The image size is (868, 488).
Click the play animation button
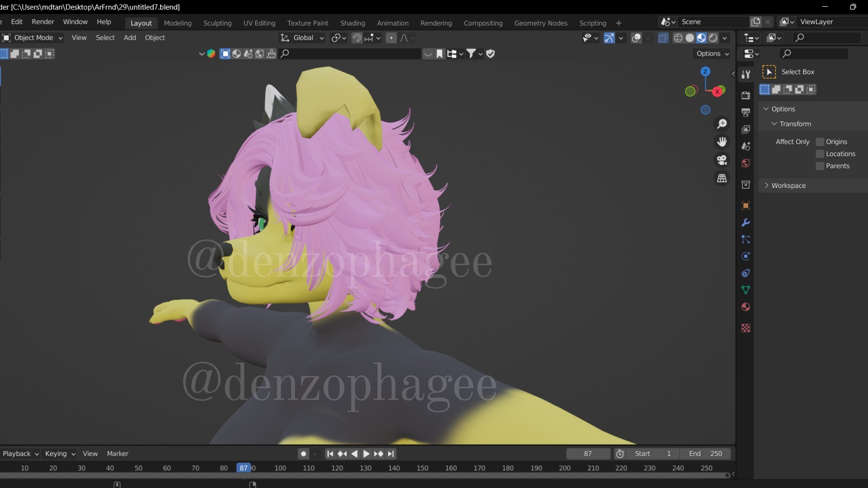pos(366,454)
